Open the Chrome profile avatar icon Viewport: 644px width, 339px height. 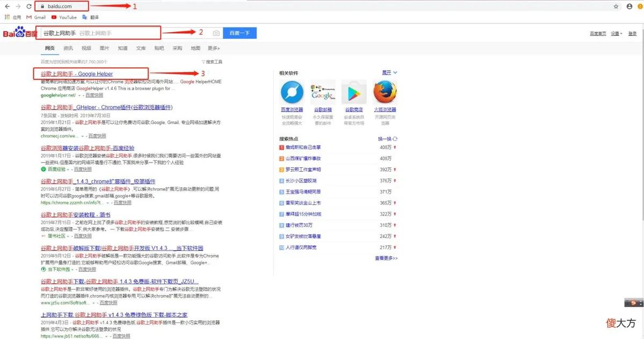[630, 6]
